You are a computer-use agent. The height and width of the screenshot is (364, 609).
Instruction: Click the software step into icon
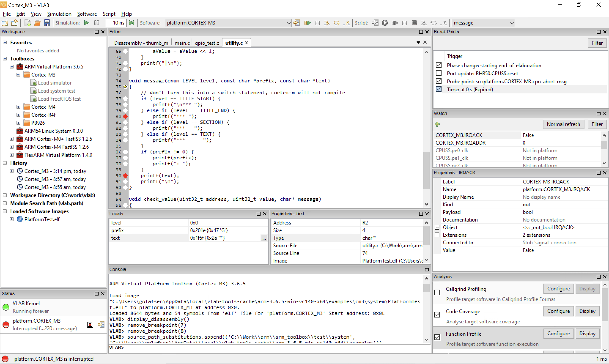pyautogui.click(x=326, y=23)
